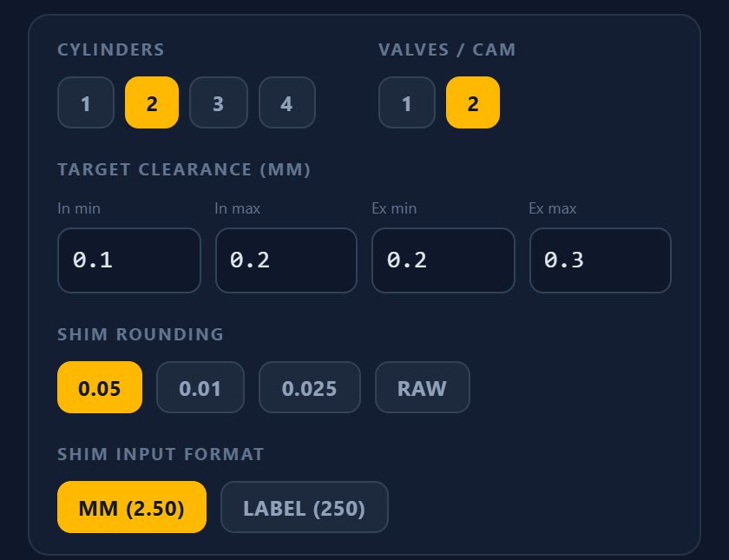Switch shim format to LABEL (250)
The width and height of the screenshot is (729, 560).
pyautogui.click(x=305, y=507)
